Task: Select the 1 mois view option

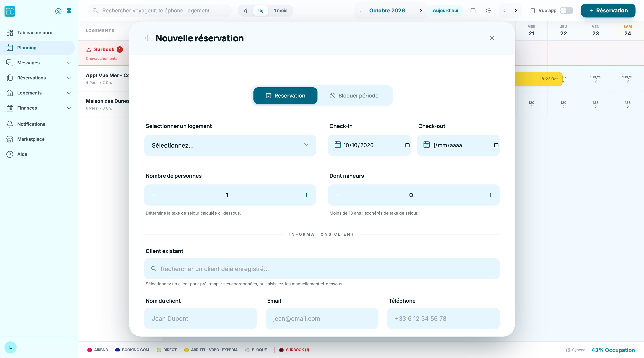Action: (281, 11)
